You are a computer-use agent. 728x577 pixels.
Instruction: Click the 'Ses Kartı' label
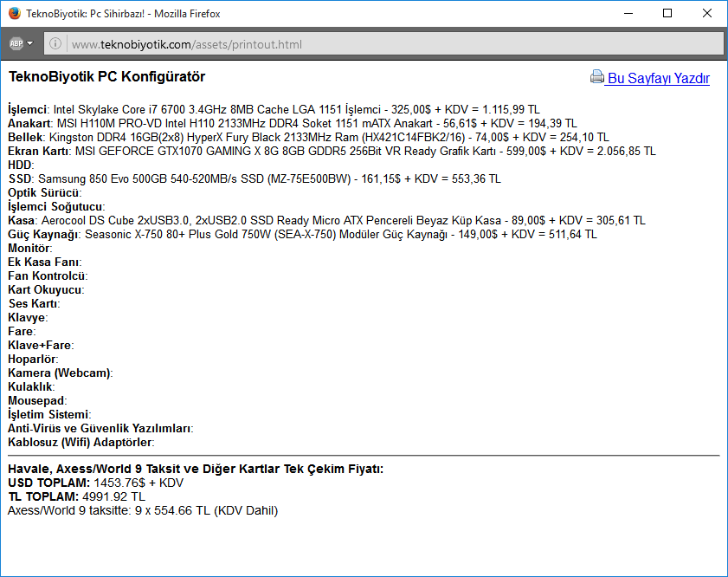point(34,304)
